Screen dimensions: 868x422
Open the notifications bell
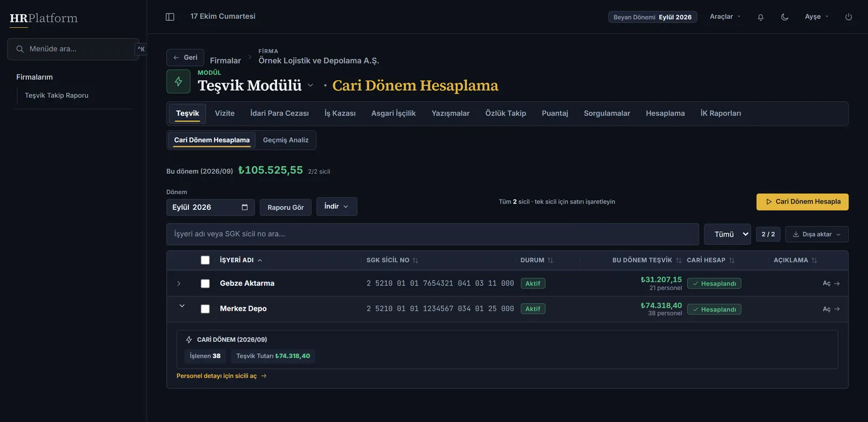pos(761,17)
